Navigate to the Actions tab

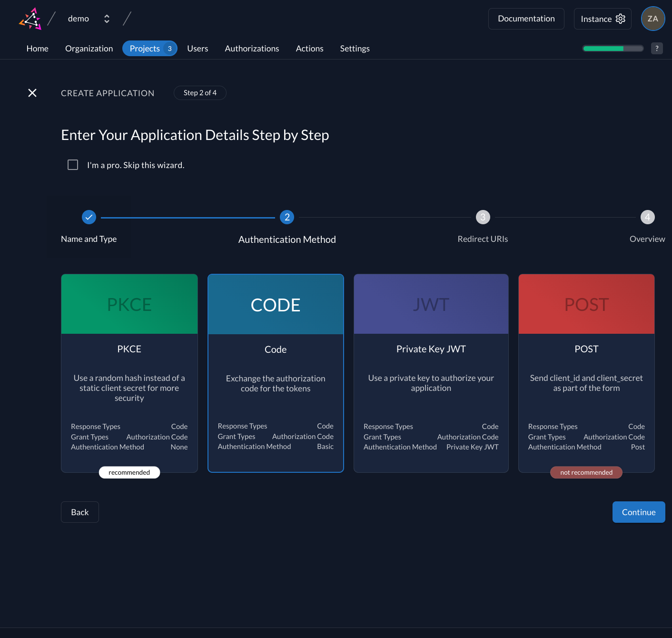[x=309, y=48]
